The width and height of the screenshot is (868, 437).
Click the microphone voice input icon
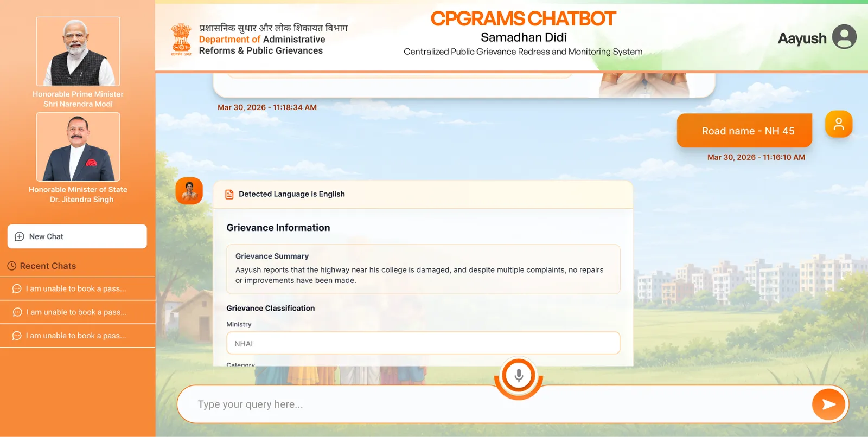519,375
